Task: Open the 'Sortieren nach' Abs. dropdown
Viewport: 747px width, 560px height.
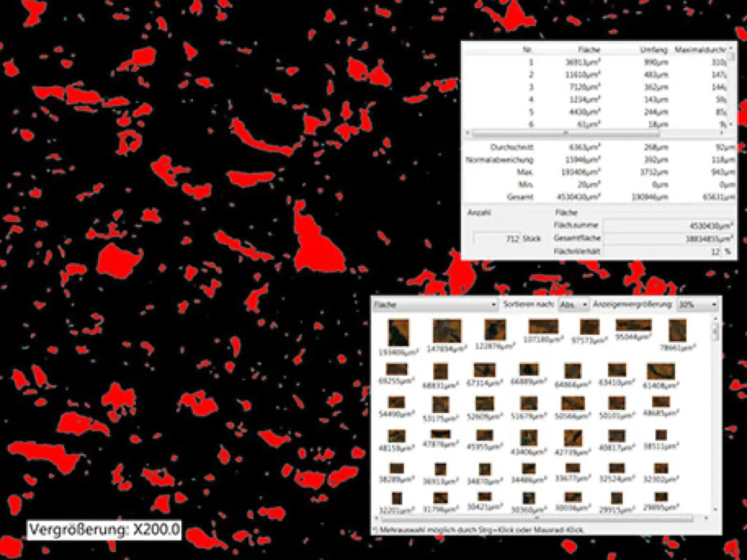Action: pyautogui.click(x=574, y=304)
